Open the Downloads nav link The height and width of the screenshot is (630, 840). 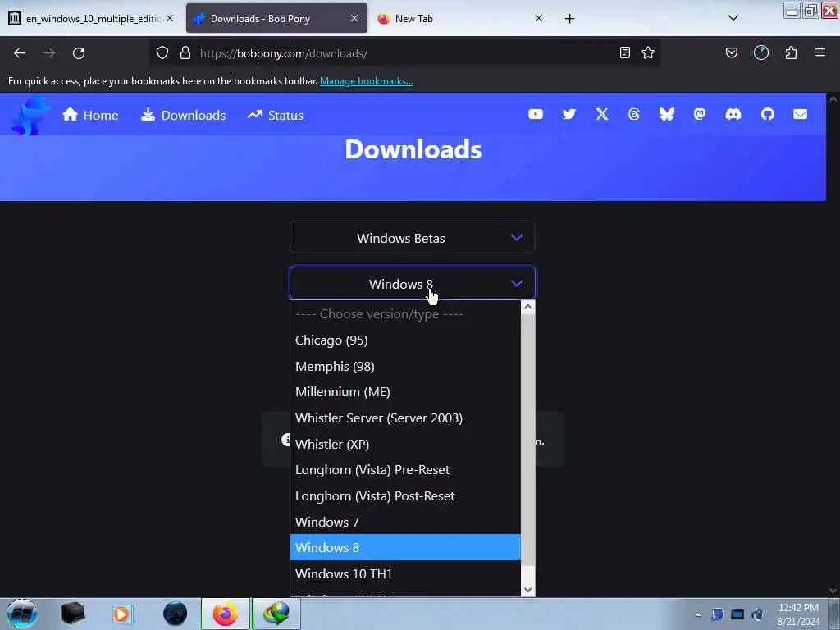point(183,115)
